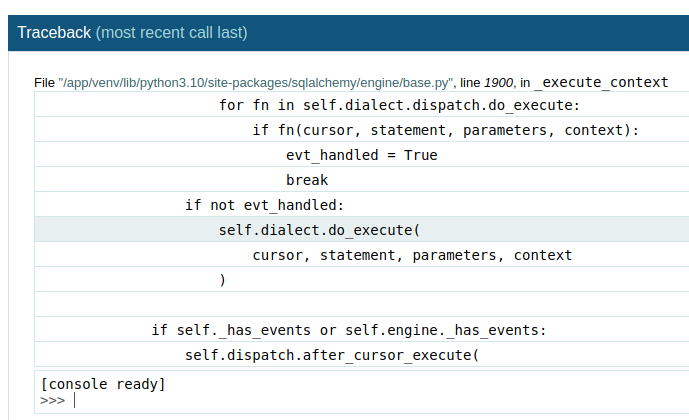The width and height of the screenshot is (689, 420).
Task: Click the 'for fn in self.dialect.dispatch.do_execute' line
Action: tap(399, 105)
